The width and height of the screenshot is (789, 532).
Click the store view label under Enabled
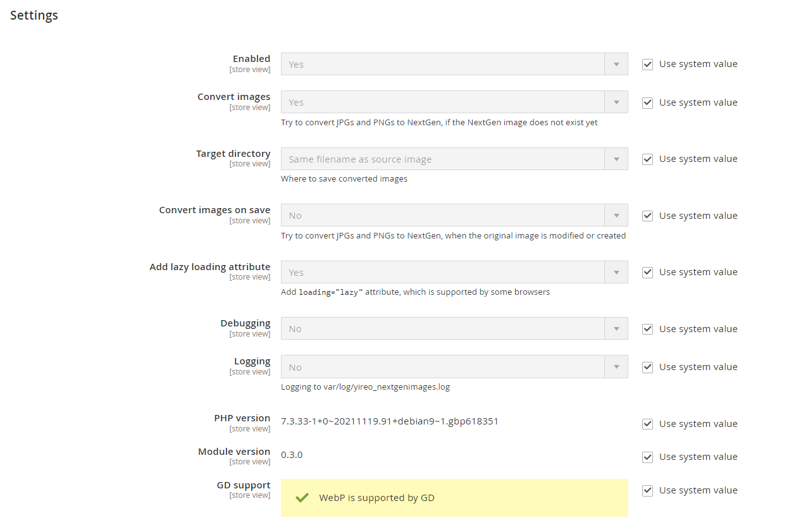pyautogui.click(x=250, y=69)
